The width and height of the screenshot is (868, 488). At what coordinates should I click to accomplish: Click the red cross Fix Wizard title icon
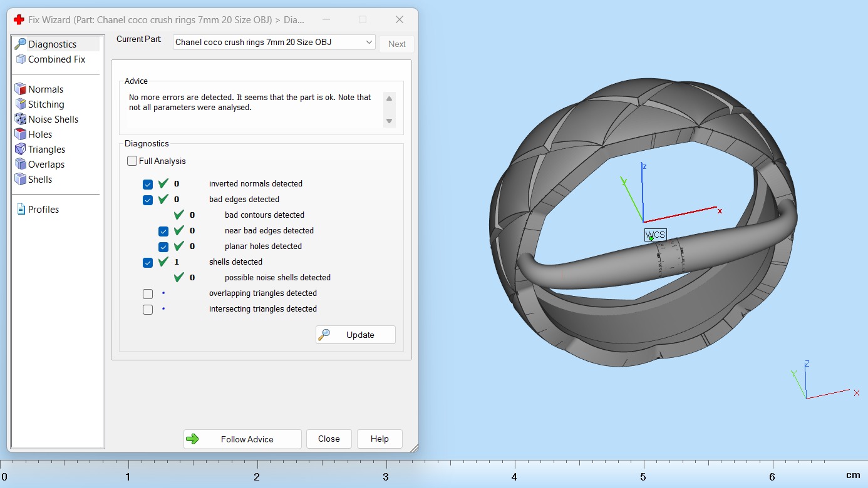coord(19,19)
